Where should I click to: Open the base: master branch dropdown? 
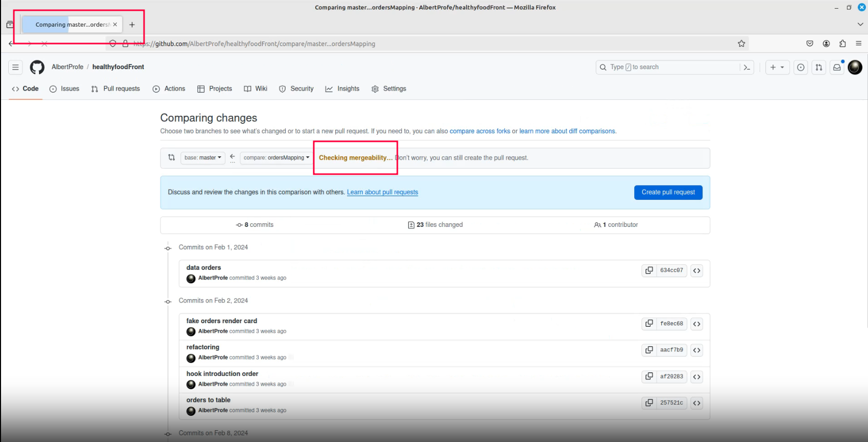coord(203,158)
